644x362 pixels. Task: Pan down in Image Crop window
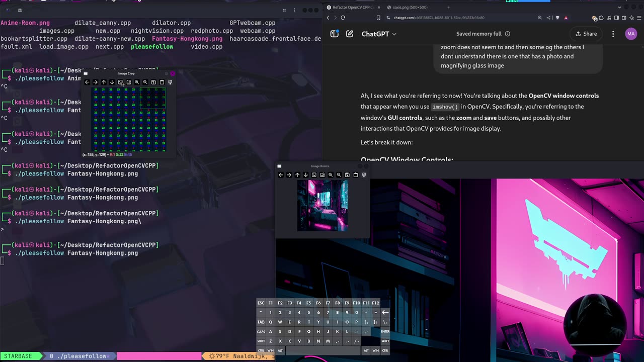pyautogui.click(x=112, y=82)
